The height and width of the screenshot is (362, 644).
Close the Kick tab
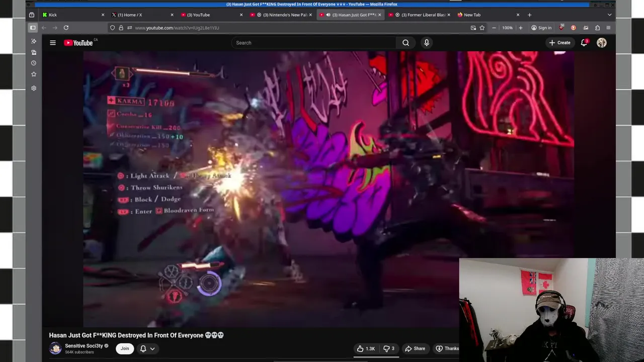click(x=103, y=15)
